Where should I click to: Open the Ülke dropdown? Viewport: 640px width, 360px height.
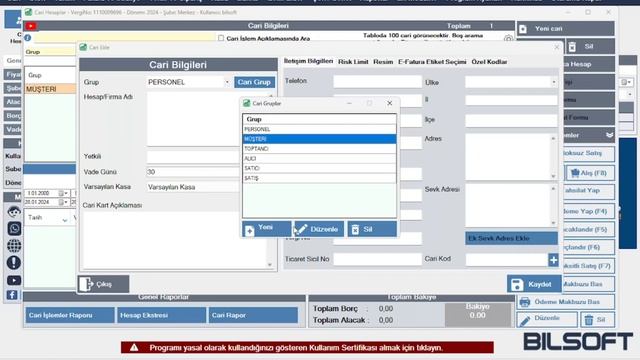coord(553,82)
